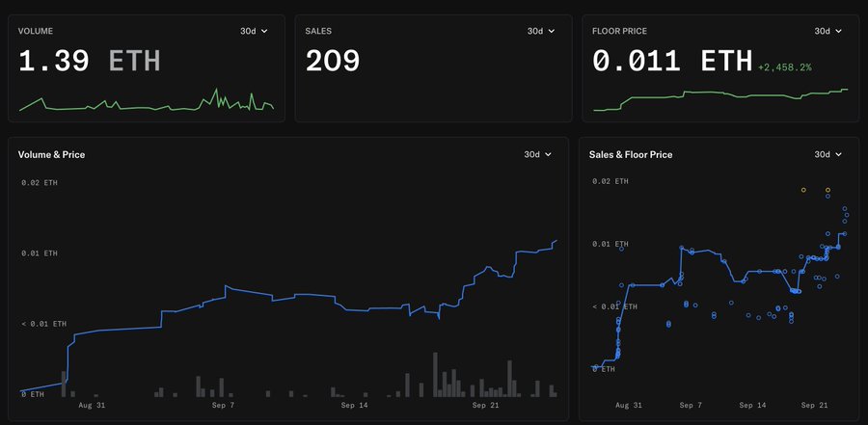Click the Sep 7 label on Volume & Price axis
The height and width of the screenshot is (425, 868).
point(223,405)
